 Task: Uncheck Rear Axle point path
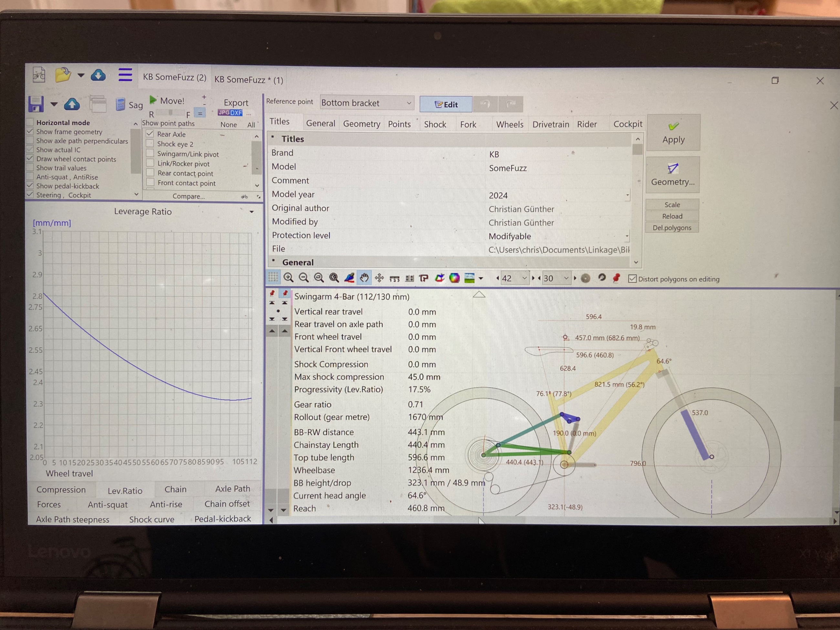(x=150, y=134)
